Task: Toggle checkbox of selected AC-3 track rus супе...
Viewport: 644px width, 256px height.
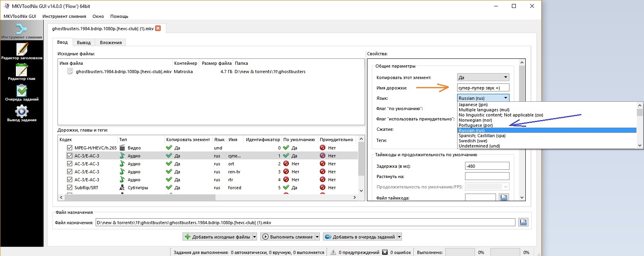Action: 70,156
